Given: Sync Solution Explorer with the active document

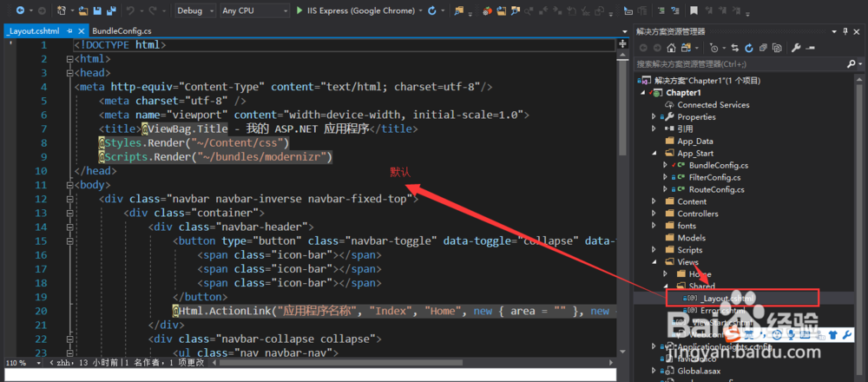Looking at the screenshot, I should click(x=734, y=48).
